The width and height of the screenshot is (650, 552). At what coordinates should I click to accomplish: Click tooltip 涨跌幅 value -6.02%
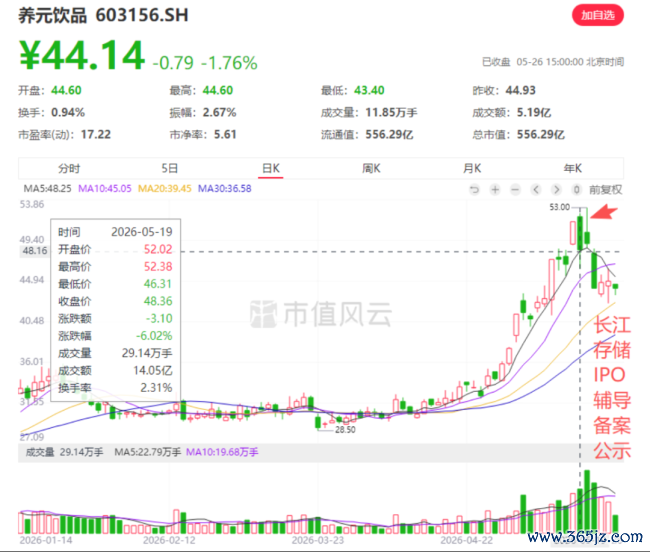(x=154, y=336)
